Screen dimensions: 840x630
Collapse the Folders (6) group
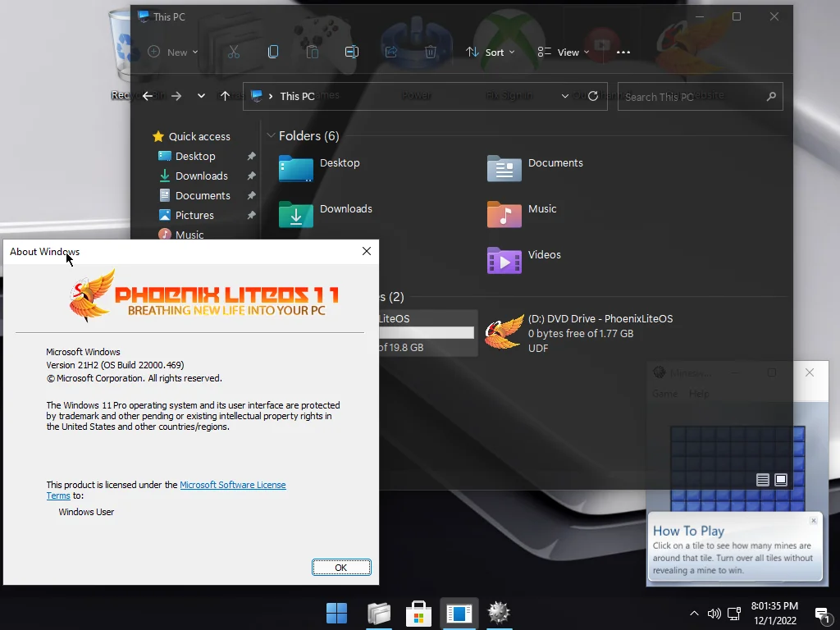coord(271,135)
